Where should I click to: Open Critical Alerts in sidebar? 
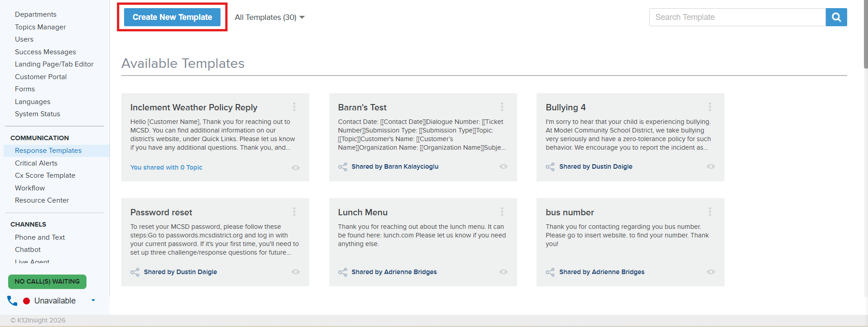click(36, 163)
